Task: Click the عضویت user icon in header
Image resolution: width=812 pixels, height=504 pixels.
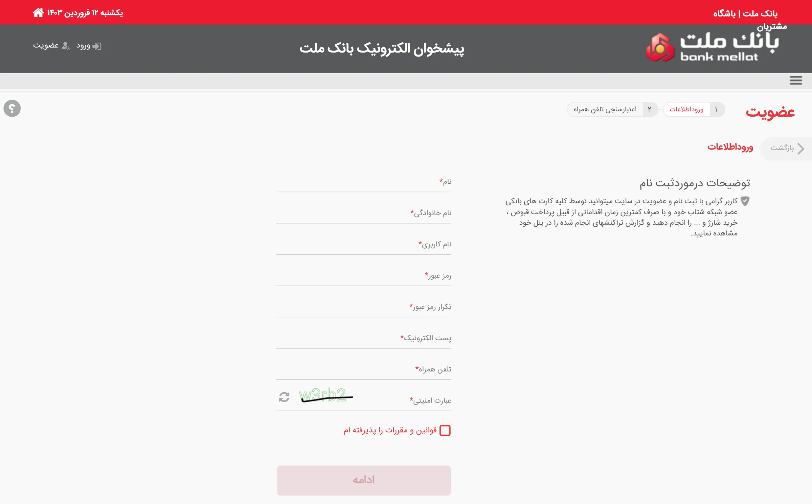Action: coord(66,46)
